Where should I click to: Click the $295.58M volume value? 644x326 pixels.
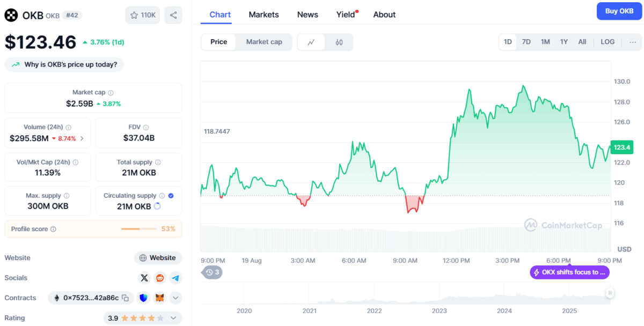[29, 138]
